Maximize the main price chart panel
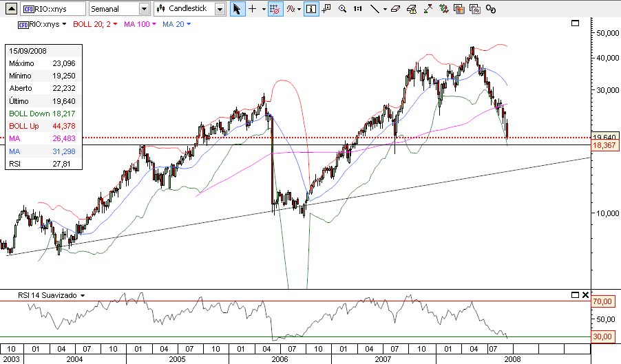Image resolution: width=621 pixels, height=364 pixels. click(x=576, y=23)
